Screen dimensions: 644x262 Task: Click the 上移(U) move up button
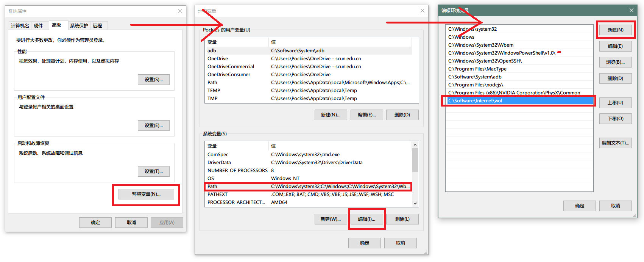coord(615,103)
